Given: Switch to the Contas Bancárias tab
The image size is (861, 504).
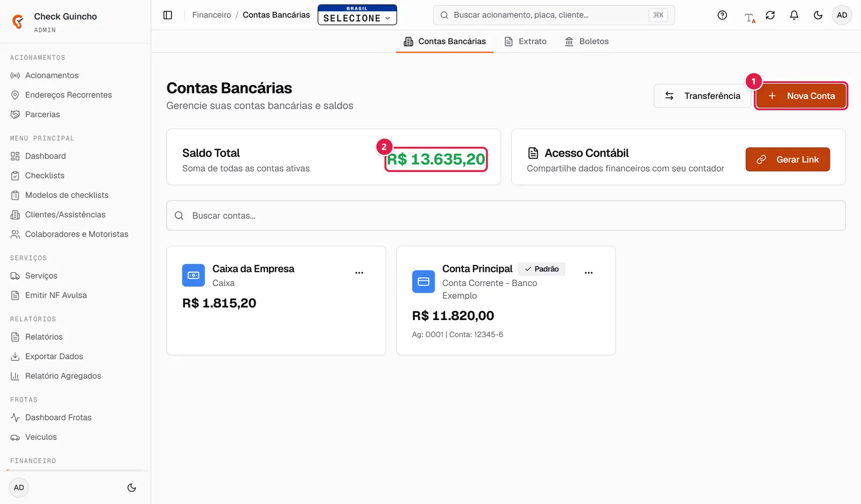Looking at the screenshot, I should (x=444, y=41).
